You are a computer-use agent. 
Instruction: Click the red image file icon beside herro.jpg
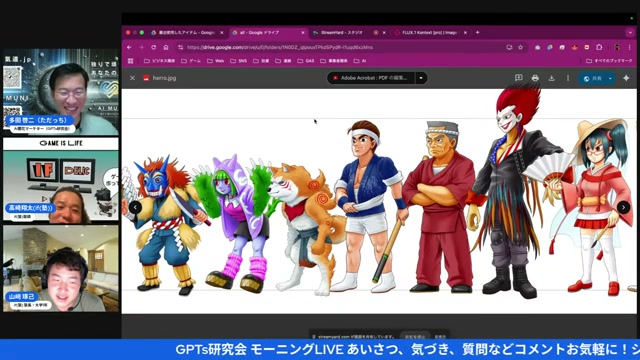tap(146, 78)
